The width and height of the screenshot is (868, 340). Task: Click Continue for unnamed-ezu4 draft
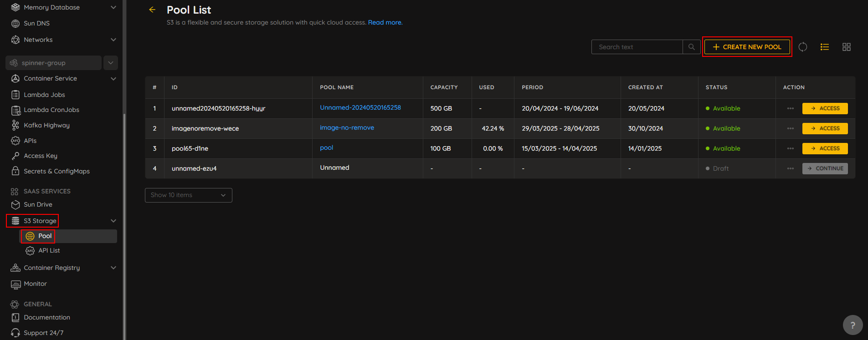[x=825, y=168]
